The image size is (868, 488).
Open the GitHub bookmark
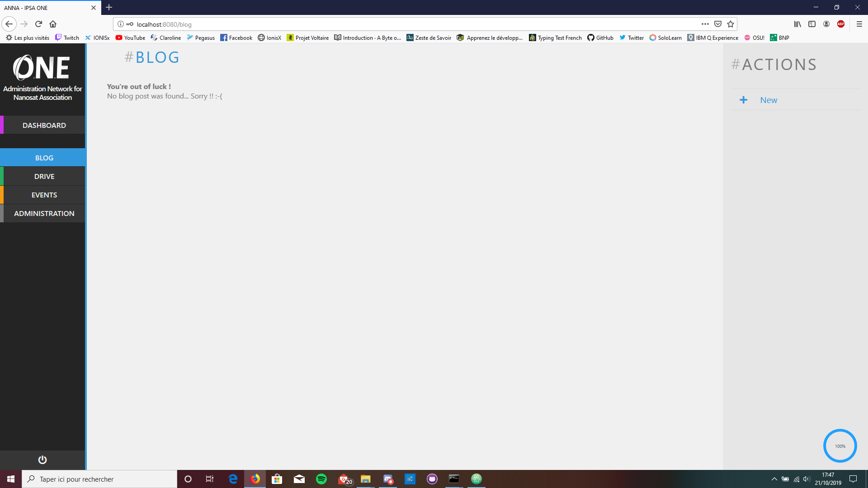600,38
